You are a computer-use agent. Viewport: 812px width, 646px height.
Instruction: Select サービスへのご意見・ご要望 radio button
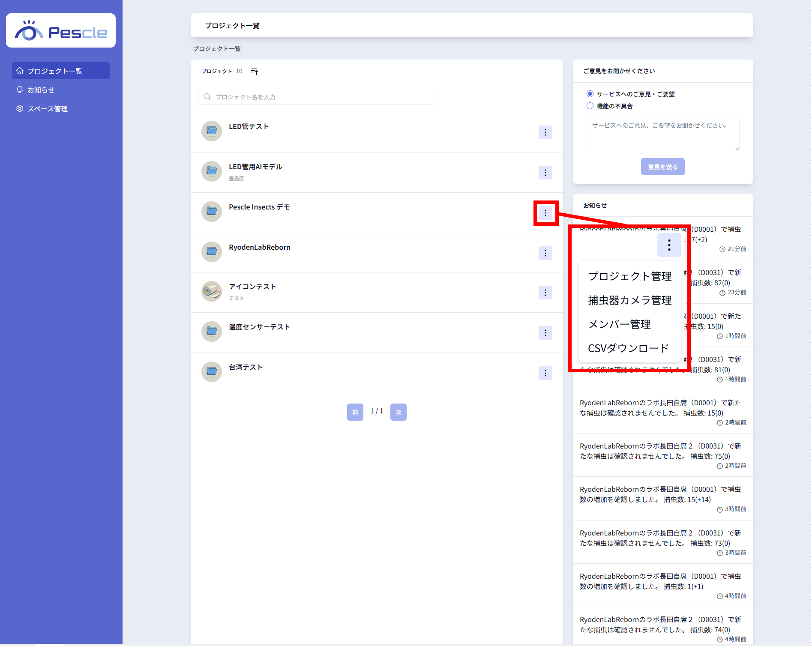pos(590,94)
